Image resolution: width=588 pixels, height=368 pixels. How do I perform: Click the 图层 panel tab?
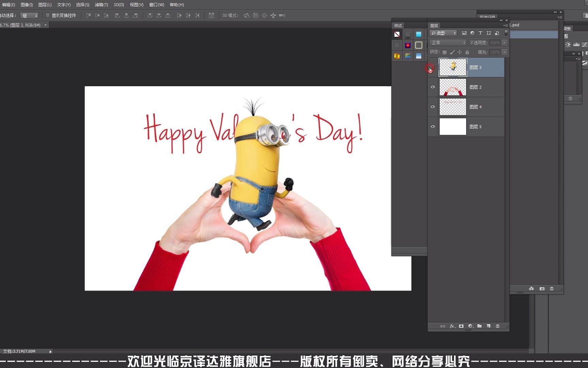tap(434, 26)
